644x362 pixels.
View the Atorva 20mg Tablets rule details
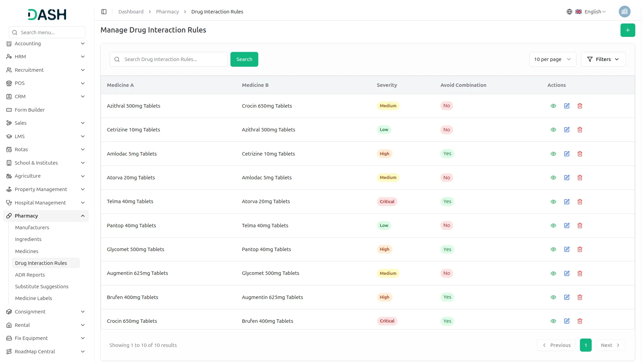(x=553, y=178)
